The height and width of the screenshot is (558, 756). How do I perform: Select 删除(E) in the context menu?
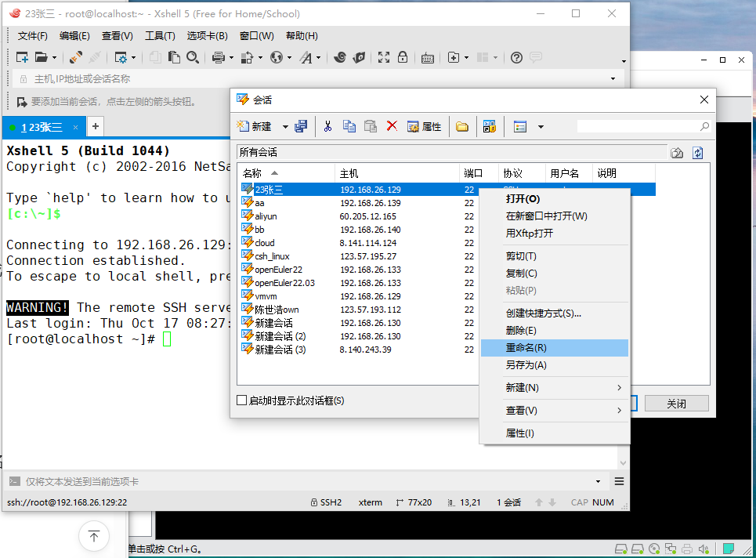pyautogui.click(x=555, y=331)
